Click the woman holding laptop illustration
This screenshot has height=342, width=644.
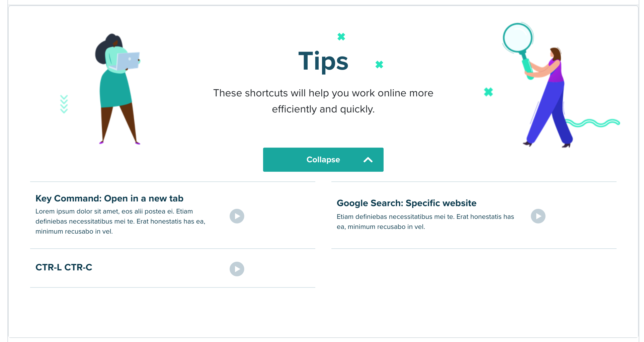pyautogui.click(x=118, y=89)
